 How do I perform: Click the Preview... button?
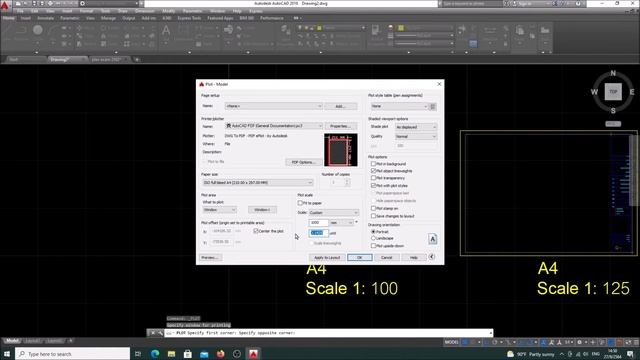coord(210,258)
